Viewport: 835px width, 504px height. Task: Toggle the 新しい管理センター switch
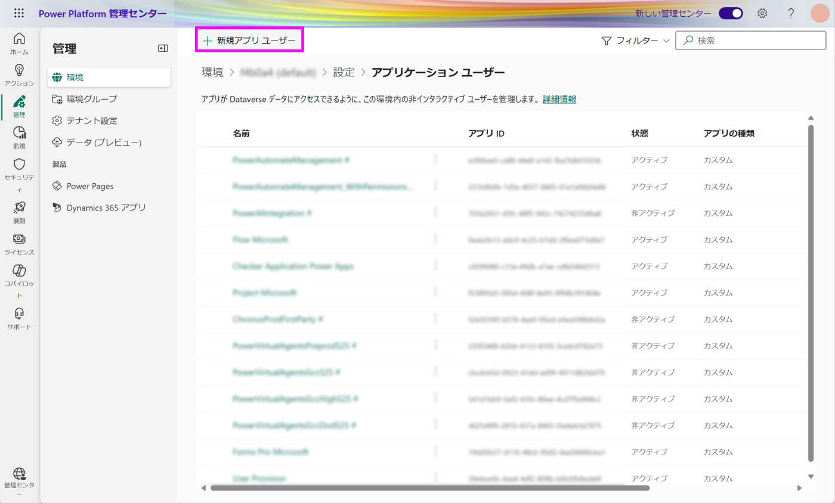731,13
